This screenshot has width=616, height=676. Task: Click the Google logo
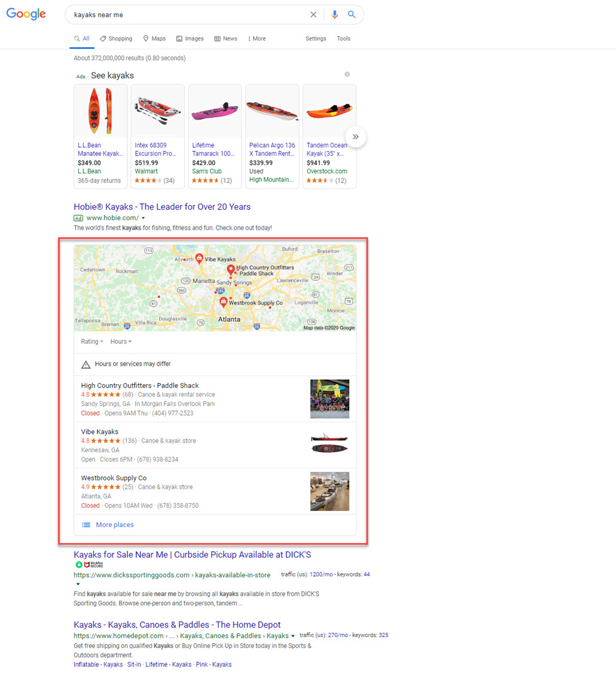(x=26, y=14)
